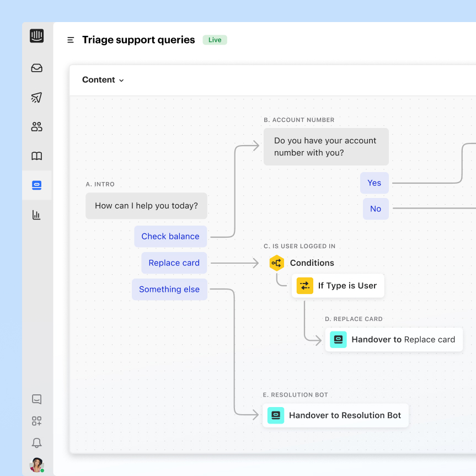
Task: Open the Knowledge Base book icon
Action: click(x=36, y=156)
